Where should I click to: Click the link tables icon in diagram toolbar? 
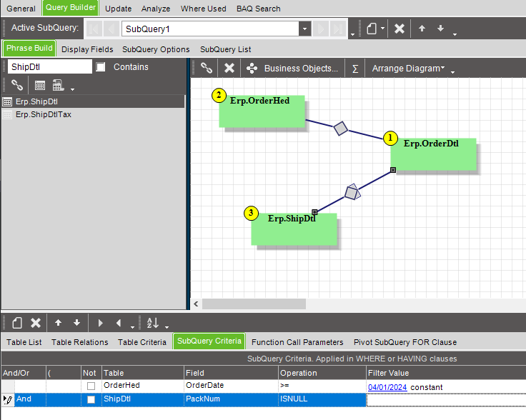[x=207, y=69]
